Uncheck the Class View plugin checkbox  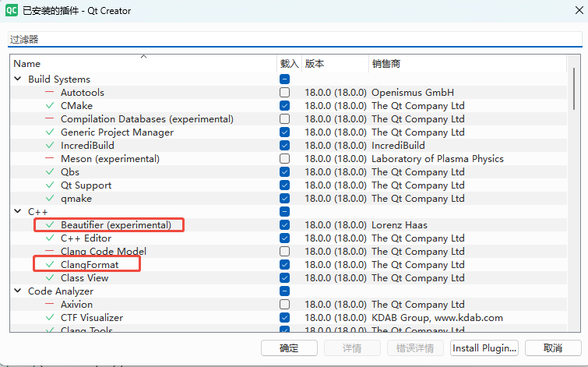(x=284, y=277)
